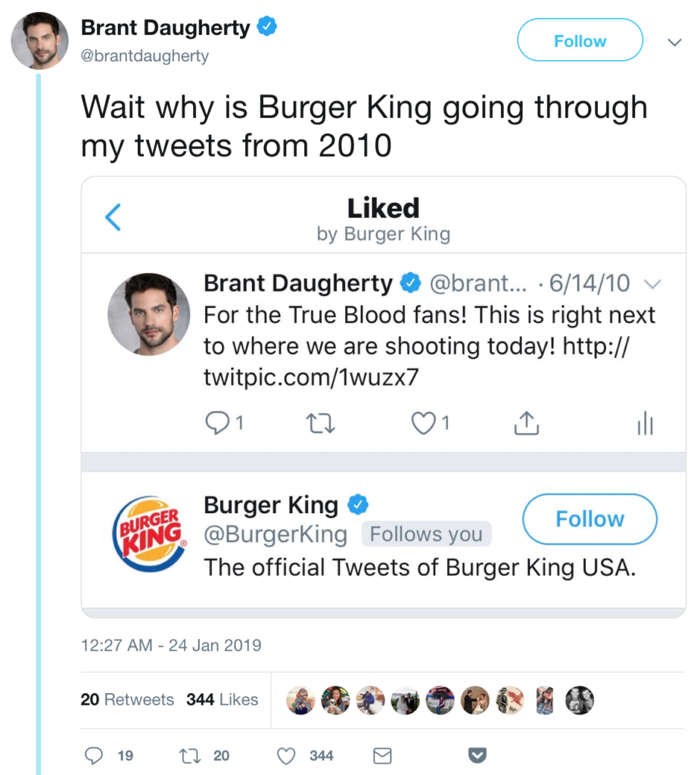Open the @brantdaugherty handle profile
Viewport: 700px width, 775px height.
(145, 56)
